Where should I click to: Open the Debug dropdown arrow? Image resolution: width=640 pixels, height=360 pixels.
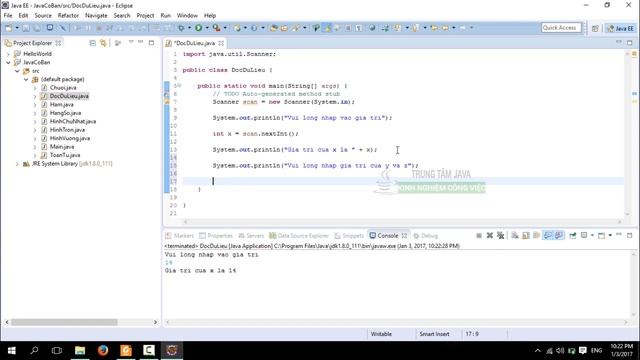tap(189, 28)
